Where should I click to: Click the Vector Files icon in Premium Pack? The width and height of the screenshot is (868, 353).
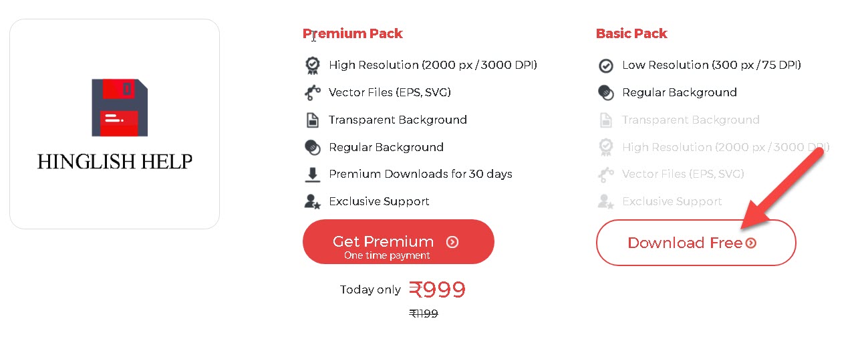click(312, 92)
